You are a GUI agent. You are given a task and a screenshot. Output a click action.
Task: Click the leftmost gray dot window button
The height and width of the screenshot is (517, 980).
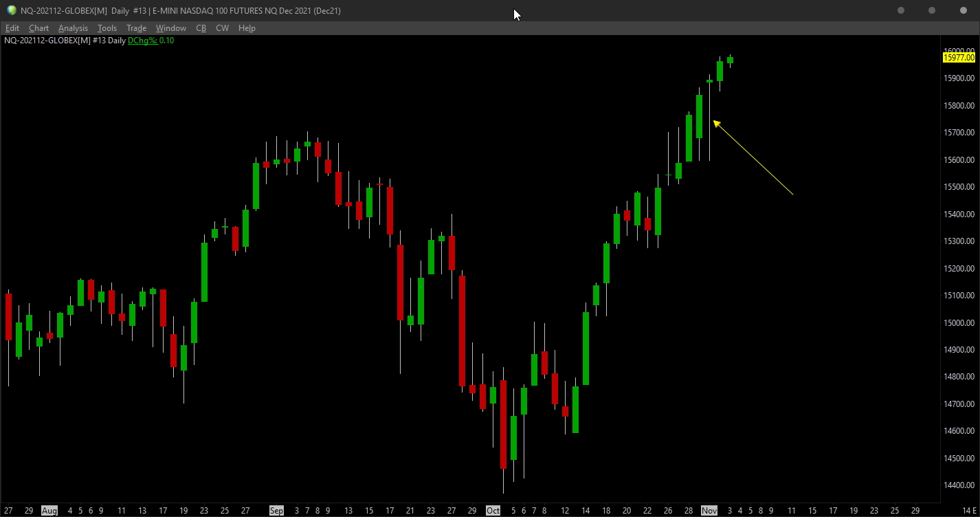(901, 10)
